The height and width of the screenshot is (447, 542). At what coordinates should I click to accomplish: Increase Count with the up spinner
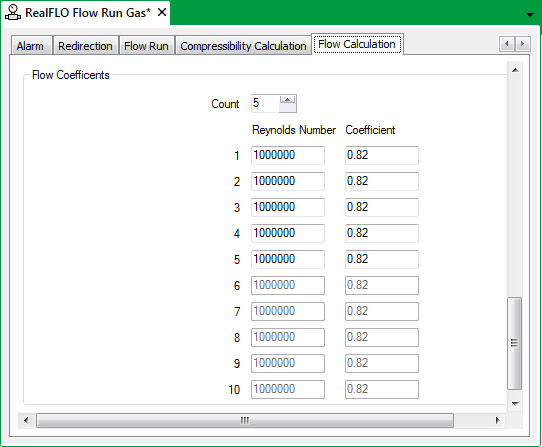tap(288, 99)
